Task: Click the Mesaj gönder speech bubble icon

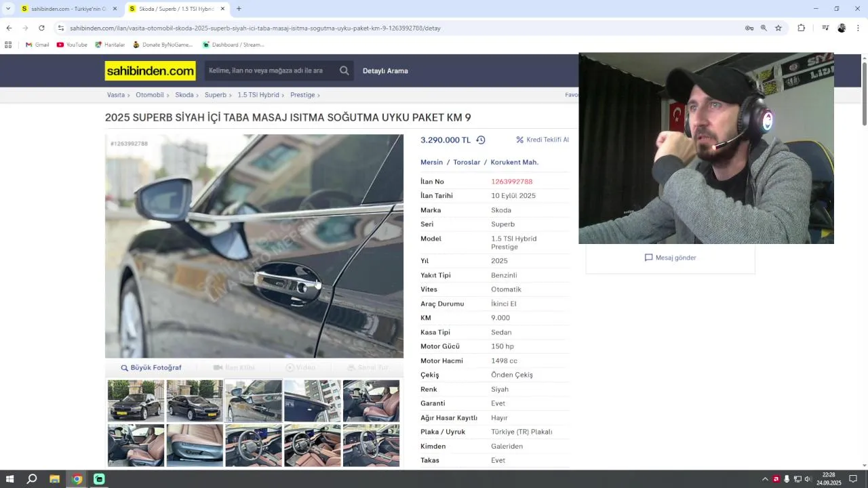Action: click(x=648, y=258)
